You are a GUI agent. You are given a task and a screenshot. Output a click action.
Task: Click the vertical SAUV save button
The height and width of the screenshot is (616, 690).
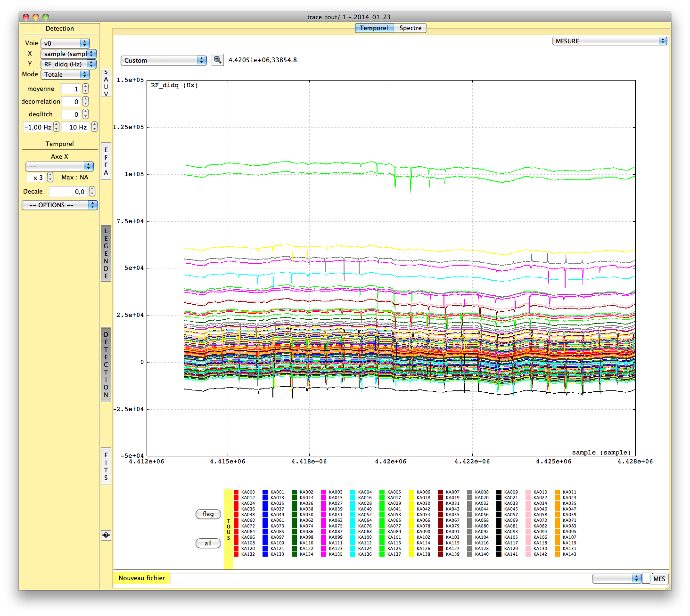pos(106,83)
